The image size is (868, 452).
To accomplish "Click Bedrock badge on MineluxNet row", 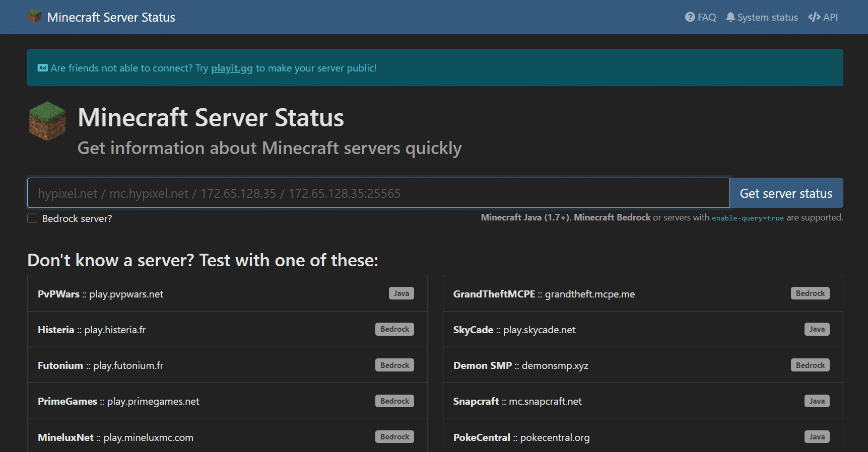I will (394, 437).
